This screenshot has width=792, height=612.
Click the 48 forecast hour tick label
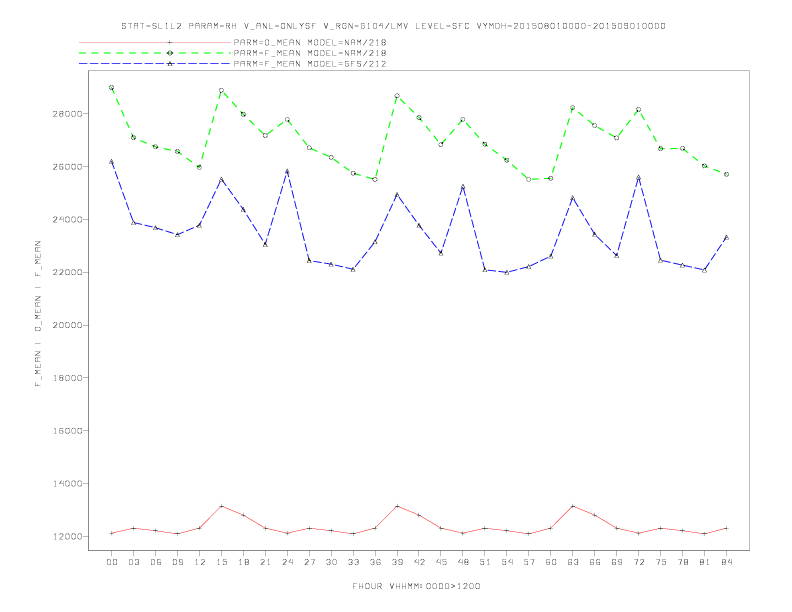coord(463,562)
